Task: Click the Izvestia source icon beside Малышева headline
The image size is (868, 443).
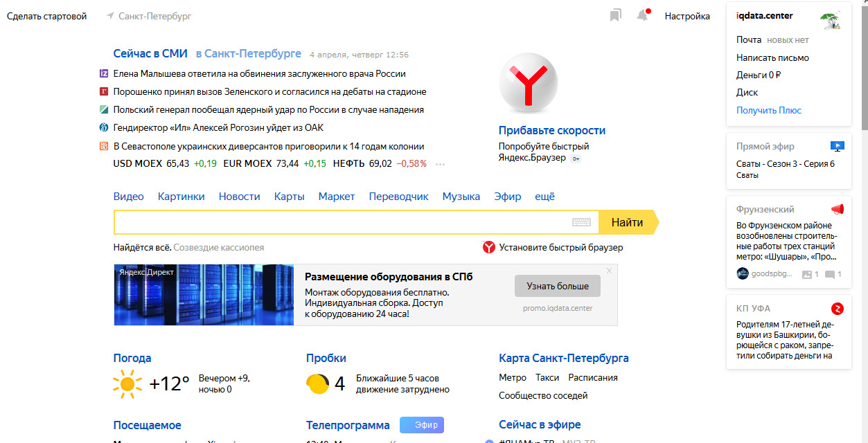Action: coord(104,73)
